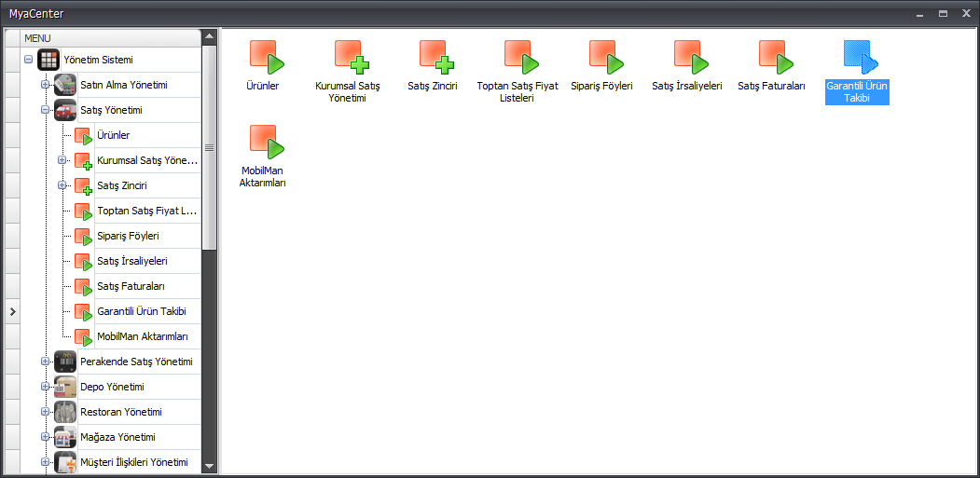
Task: Click Sipariş Föyleri small tree icon
Action: point(83,237)
